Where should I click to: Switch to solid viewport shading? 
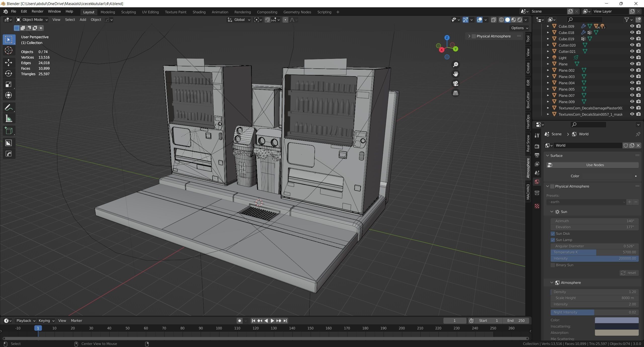[507, 20]
